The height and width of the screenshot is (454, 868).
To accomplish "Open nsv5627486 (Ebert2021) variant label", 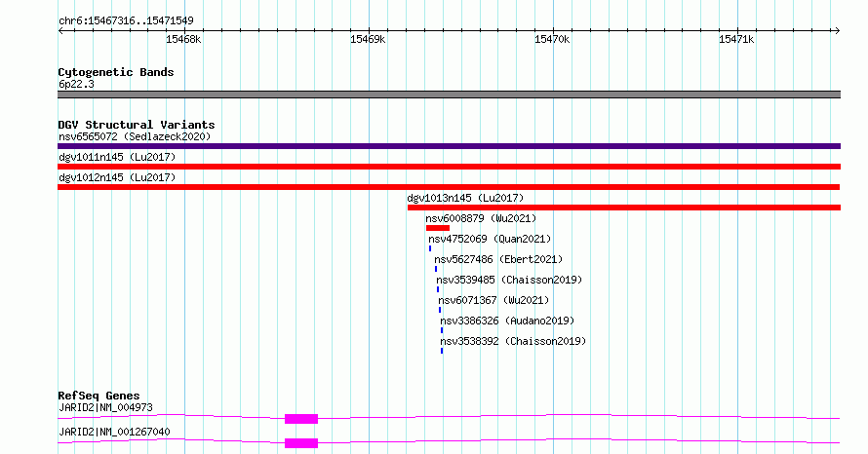I will tap(498, 259).
